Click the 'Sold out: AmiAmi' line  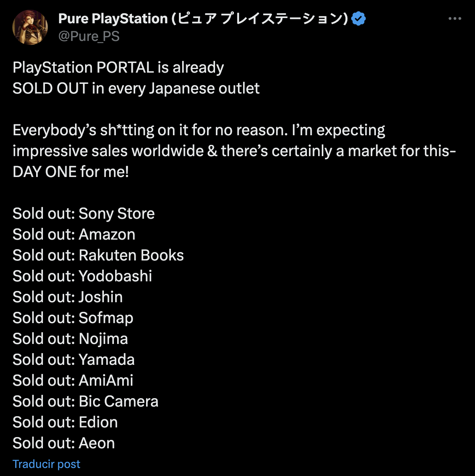[x=73, y=380]
